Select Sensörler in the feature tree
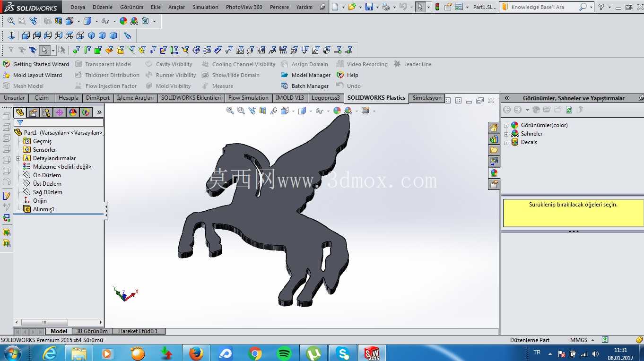 tap(40, 150)
